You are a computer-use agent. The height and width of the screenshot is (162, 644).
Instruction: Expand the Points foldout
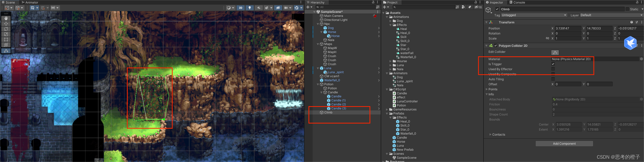pos(487,89)
